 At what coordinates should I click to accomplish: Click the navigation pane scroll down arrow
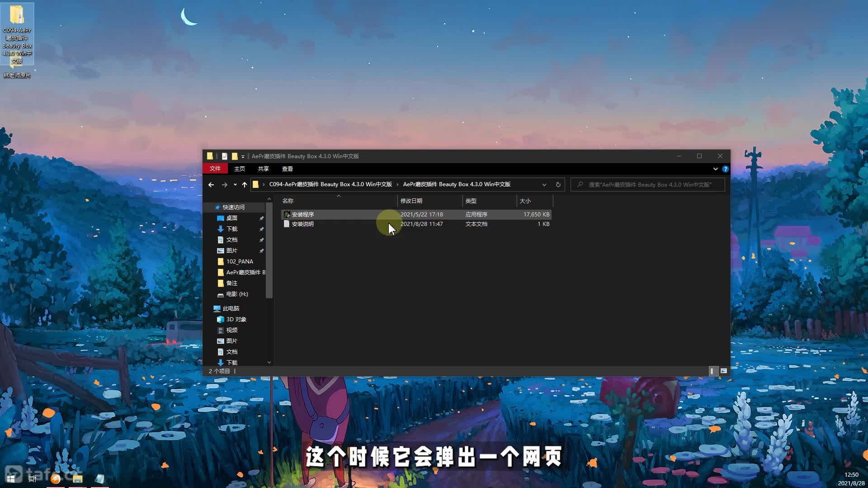[269, 362]
